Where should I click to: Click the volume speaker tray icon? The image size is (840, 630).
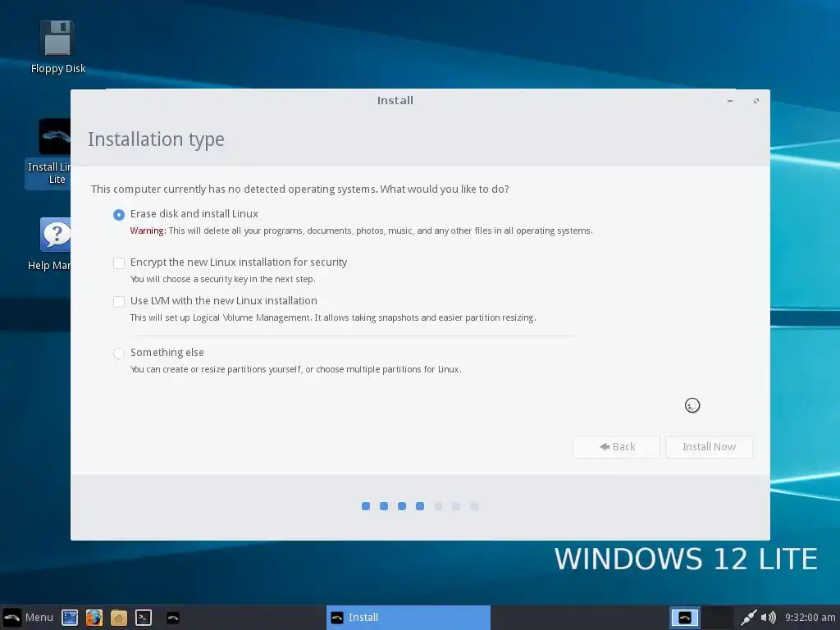tap(768, 618)
